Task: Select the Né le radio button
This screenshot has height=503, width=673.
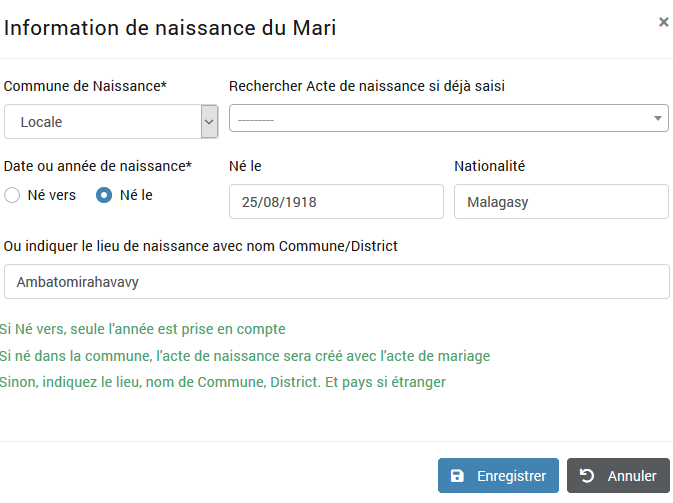Action: [x=104, y=195]
